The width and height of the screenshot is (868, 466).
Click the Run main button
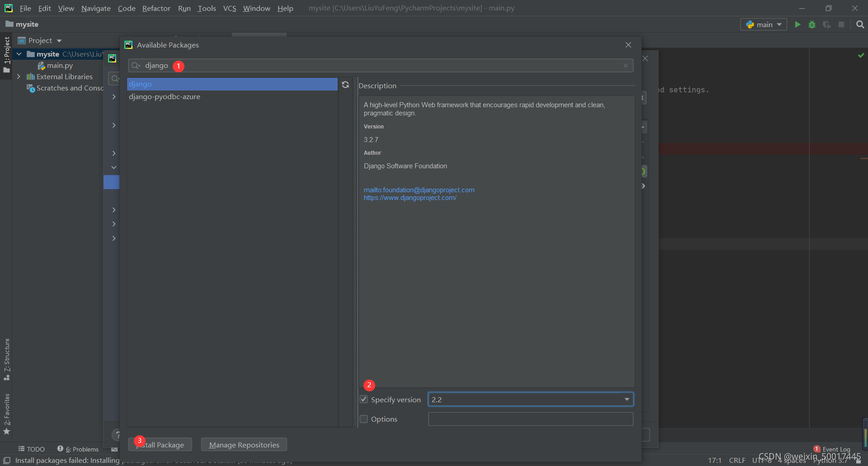click(x=797, y=24)
